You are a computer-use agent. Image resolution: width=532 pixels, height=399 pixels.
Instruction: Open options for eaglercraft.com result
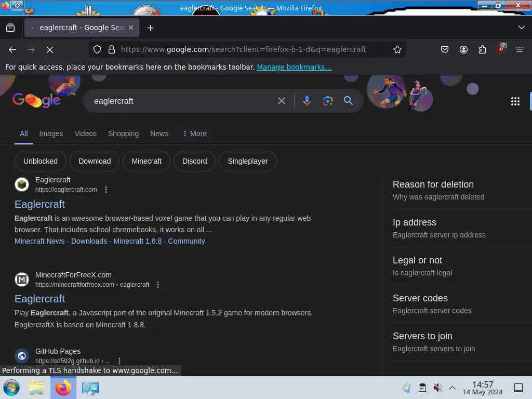pyautogui.click(x=106, y=190)
